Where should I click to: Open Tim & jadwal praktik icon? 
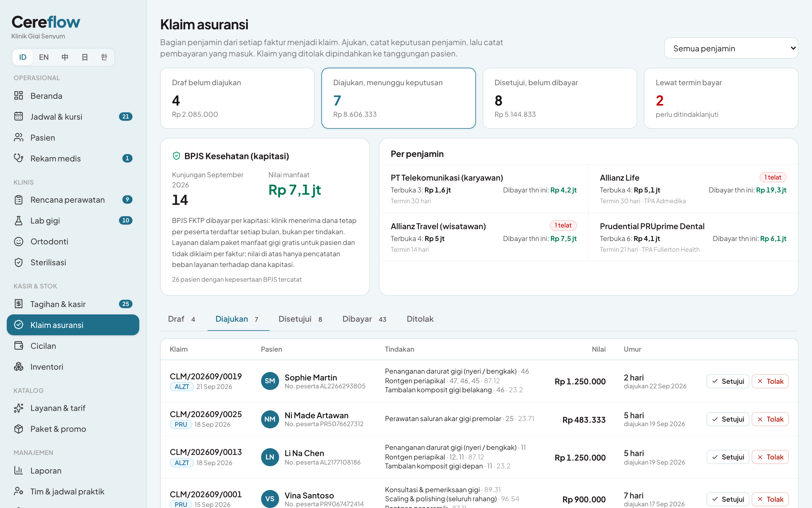[x=18, y=492]
